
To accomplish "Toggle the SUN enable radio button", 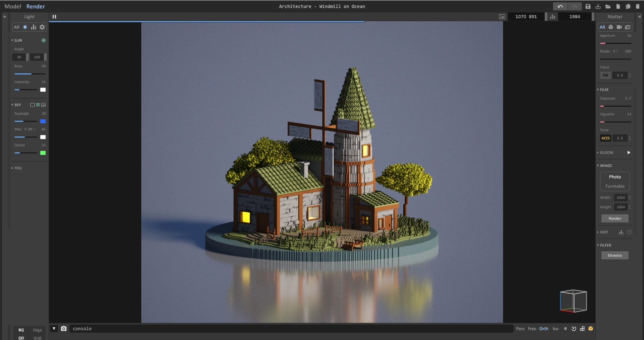I will click(44, 40).
